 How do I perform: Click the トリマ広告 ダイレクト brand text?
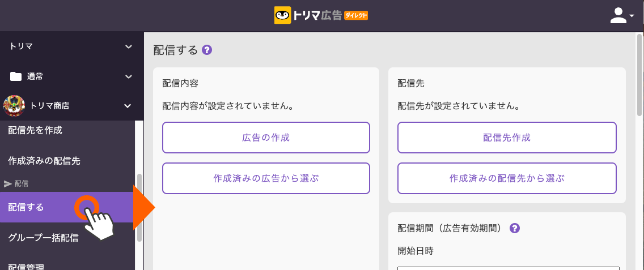(330, 16)
